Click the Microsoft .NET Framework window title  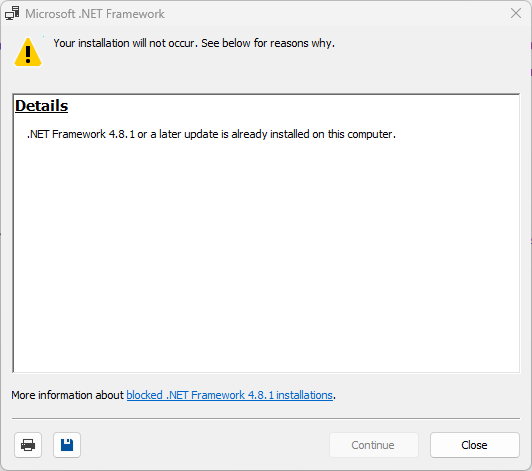(x=95, y=14)
